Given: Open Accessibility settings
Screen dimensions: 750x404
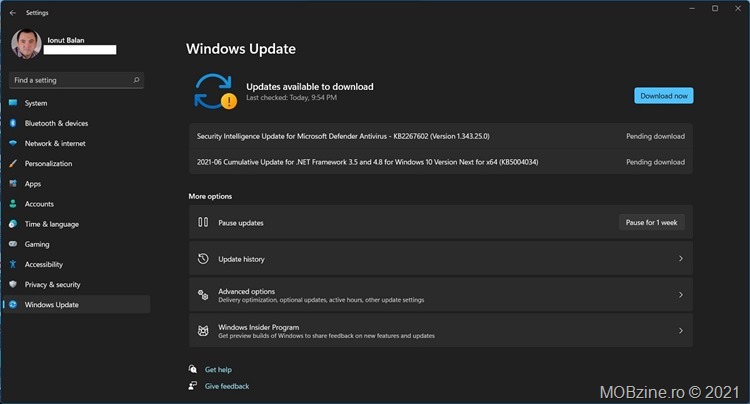Looking at the screenshot, I should tap(77, 264).
